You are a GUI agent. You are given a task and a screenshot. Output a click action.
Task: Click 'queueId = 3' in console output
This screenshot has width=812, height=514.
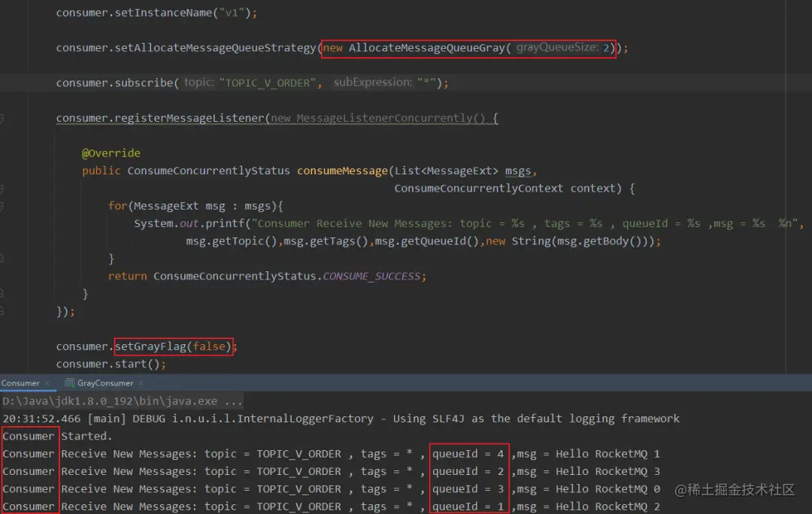[468, 489]
